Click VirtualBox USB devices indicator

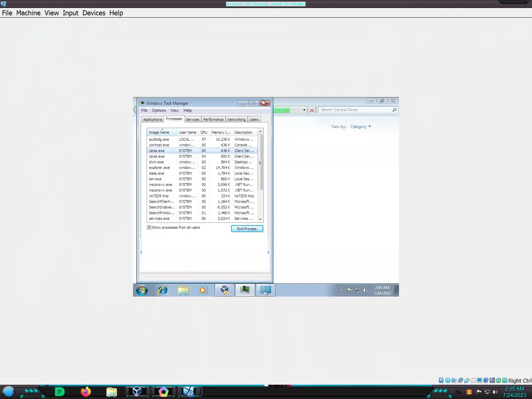[x=466, y=380]
